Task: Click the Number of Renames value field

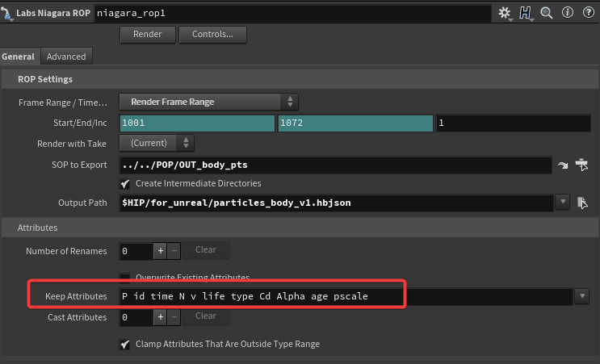Action: (136, 251)
